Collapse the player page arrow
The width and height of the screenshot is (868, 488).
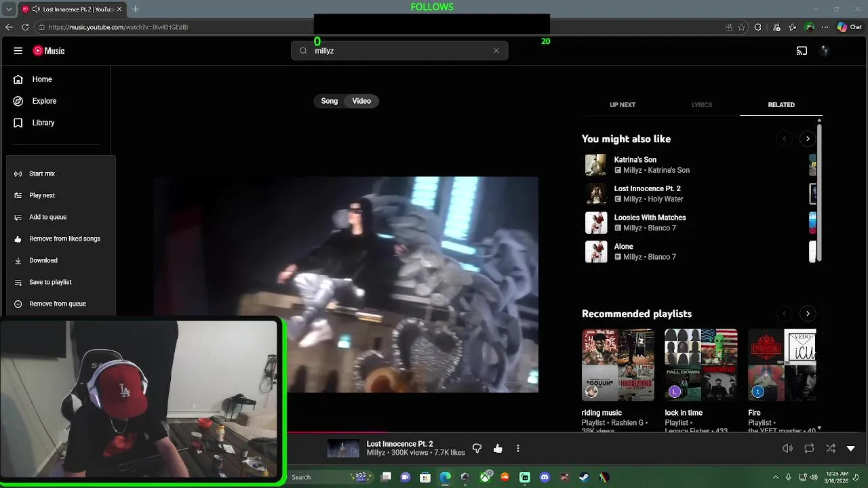coord(851,449)
